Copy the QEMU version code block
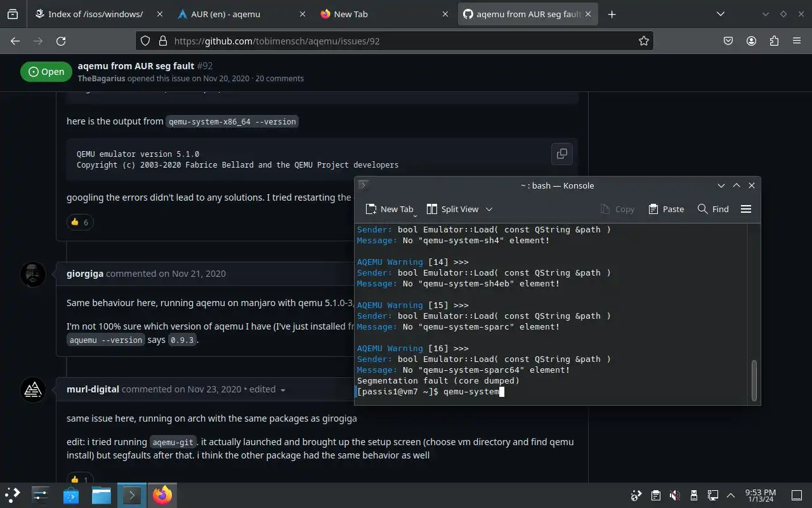The height and width of the screenshot is (508, 812). click(x=561, y=154)
